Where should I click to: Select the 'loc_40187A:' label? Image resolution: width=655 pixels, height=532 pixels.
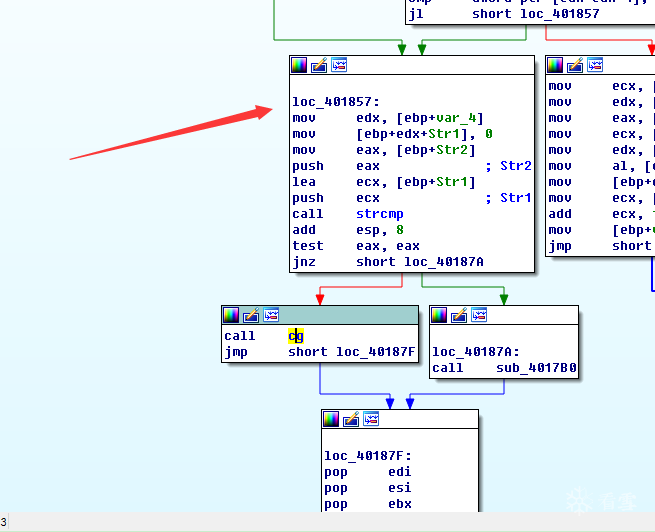click(476, 352)
